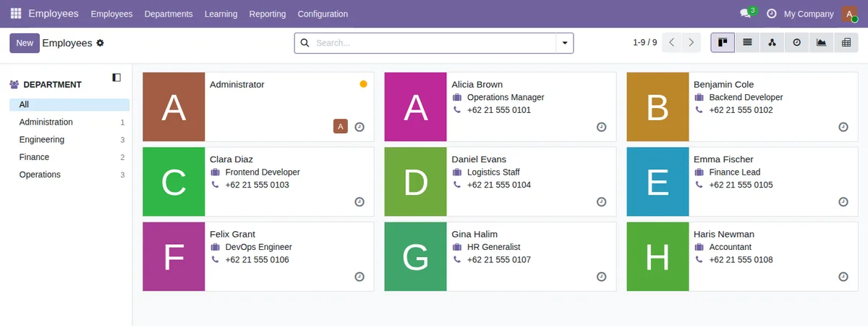Click activity clock on Administrator card
The image size is (868, 326).
coord(359,127)
